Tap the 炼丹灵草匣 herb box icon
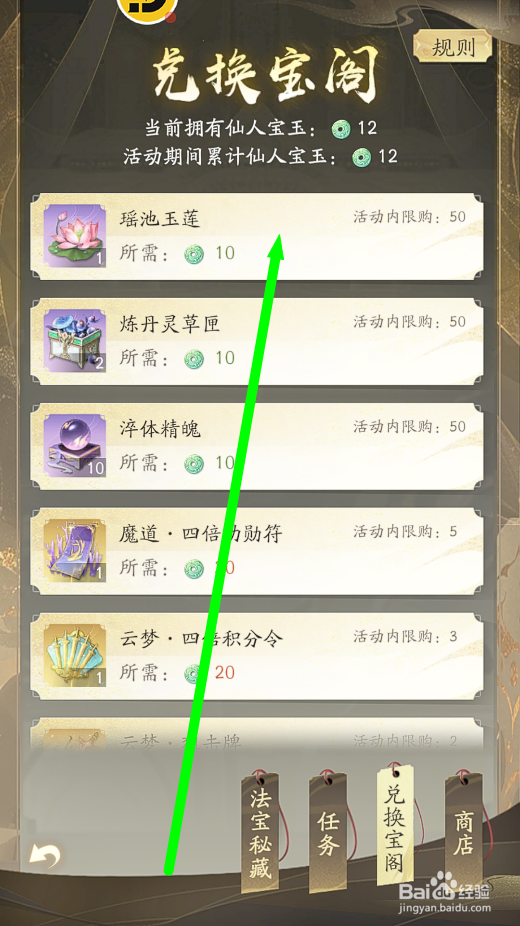The image size is (520, 926). (x=74, y=341)
